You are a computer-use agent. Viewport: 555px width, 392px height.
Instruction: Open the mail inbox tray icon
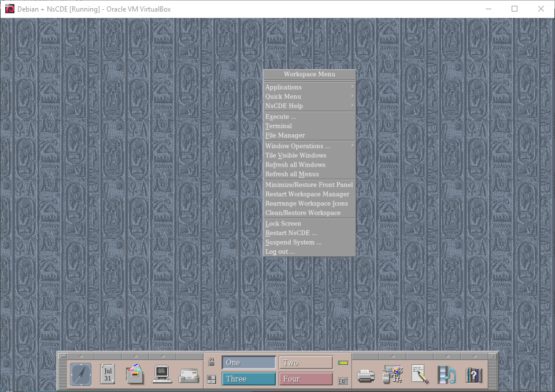(x=189, y=375)
